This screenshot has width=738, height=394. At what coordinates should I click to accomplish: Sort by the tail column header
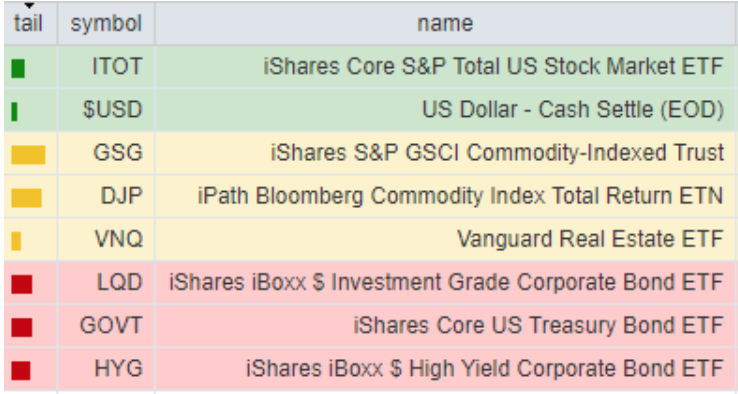(x=28, y=24)
